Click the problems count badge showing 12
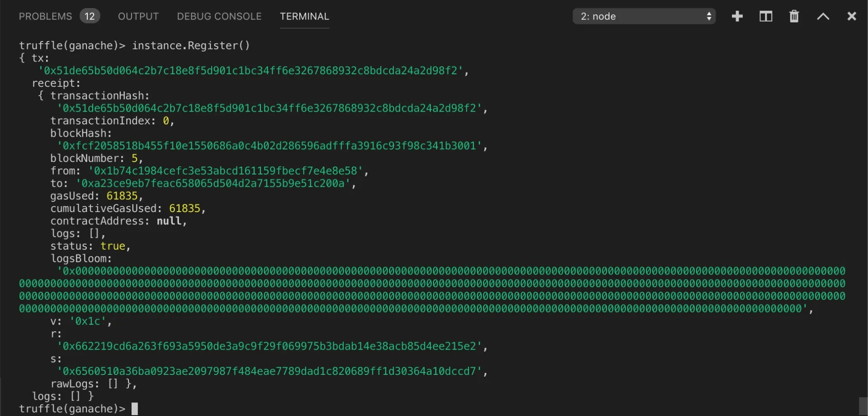The width and height of the screenshot is (868, 416). tap(90, 16)
